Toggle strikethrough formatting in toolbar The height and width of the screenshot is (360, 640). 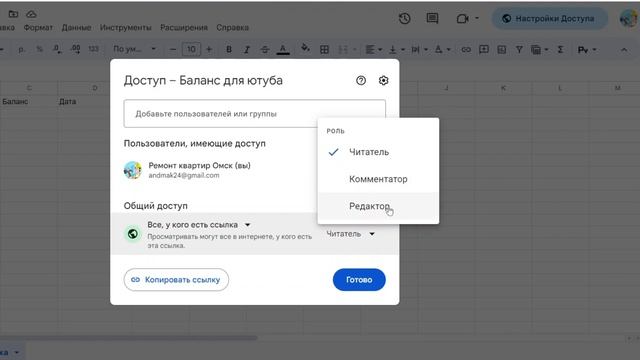click(264, 49)
